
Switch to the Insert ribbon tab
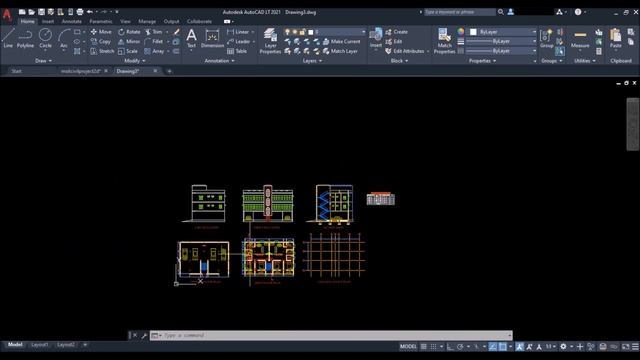pos(48,21)
